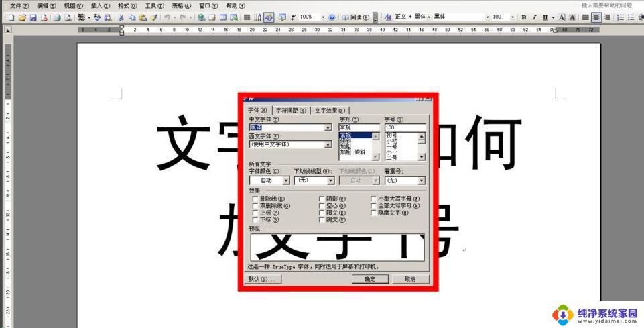Click the 阅读 reading mode button
The image size is (644, 328).
357,17
